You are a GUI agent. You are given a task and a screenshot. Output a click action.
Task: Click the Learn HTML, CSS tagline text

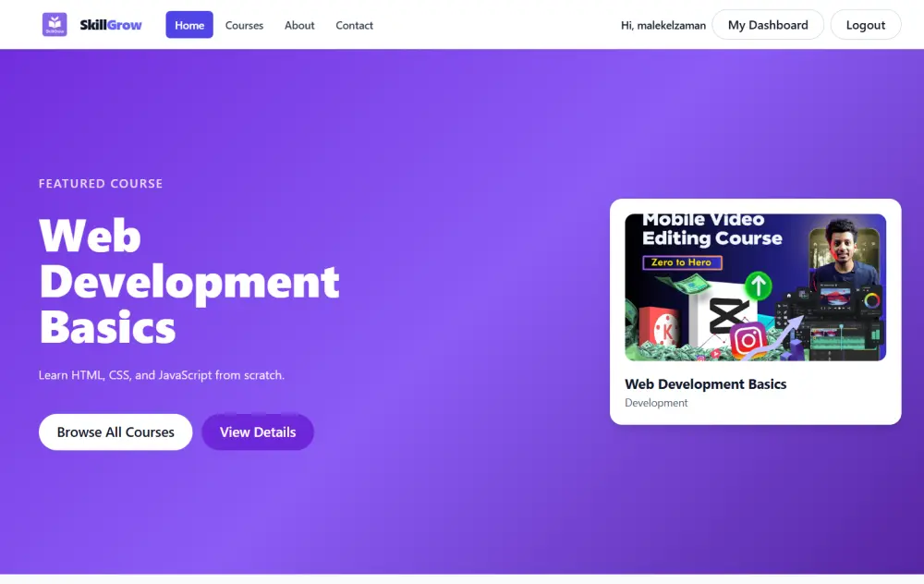tap(160, 374)
